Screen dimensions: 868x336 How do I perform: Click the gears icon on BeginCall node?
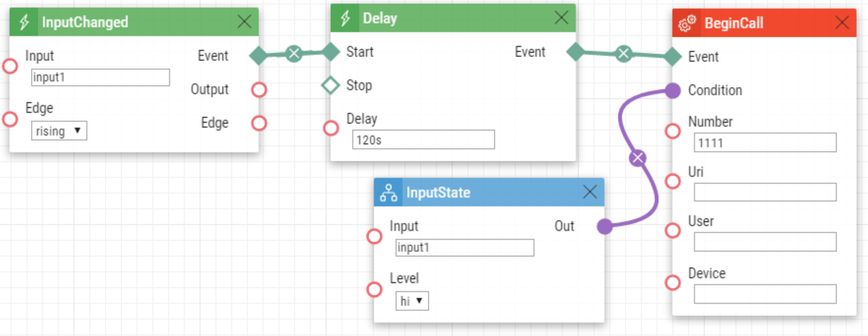pos(687,24)
